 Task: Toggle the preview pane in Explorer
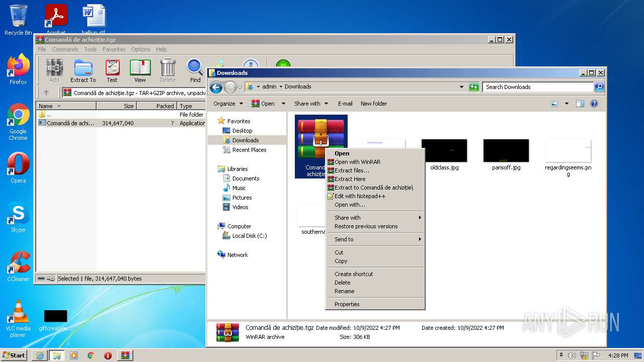(580, 104)
